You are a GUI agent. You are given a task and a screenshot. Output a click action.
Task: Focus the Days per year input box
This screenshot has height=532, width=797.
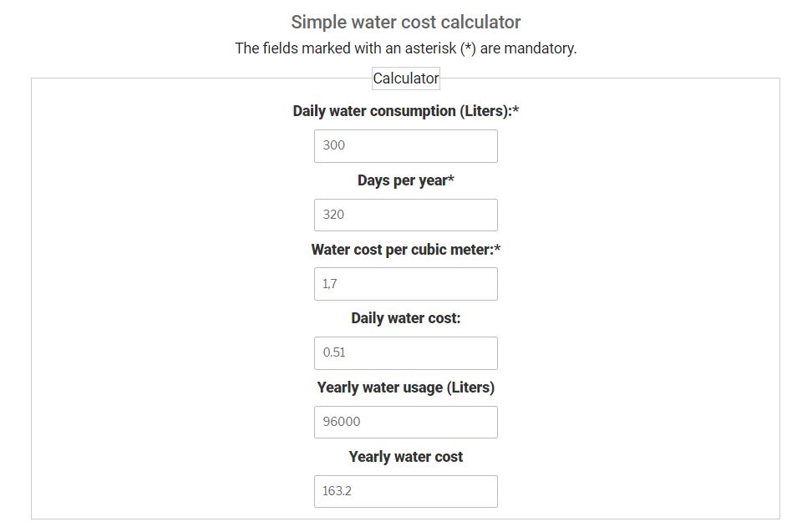pyautogui.click(x=406, y=215)
